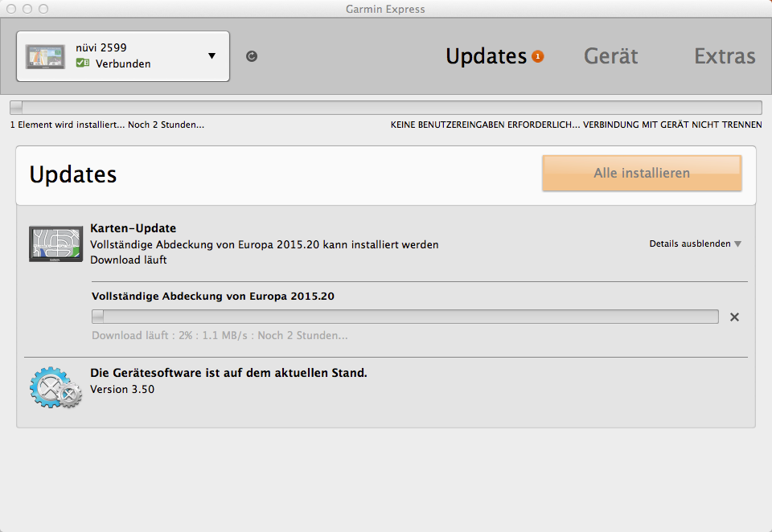Click the Europa map download progress bar

pyautogui.click(x=405, y=317)
